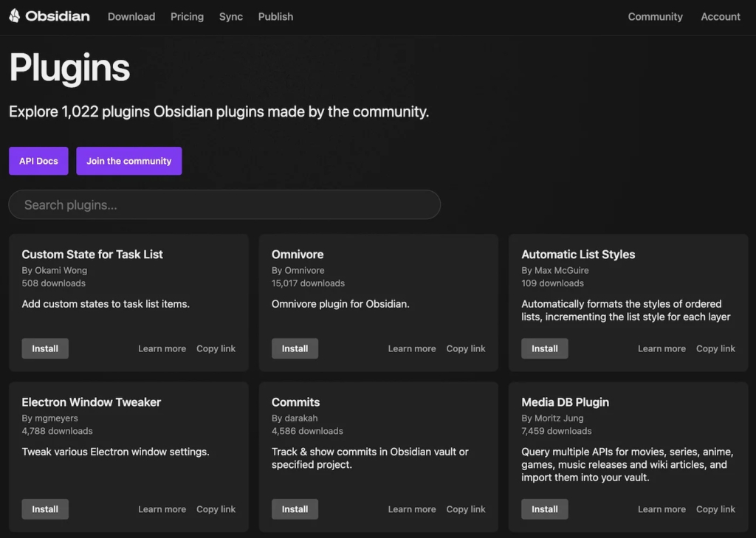Install Electron Window Tweaker plugin
The image size is (756, 538).
45,509
